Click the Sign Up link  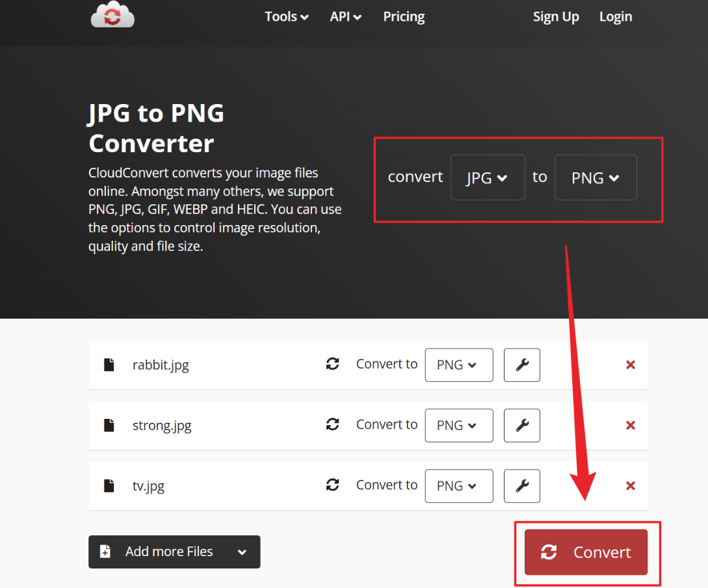pyautogui.click(x=556, y=17)
